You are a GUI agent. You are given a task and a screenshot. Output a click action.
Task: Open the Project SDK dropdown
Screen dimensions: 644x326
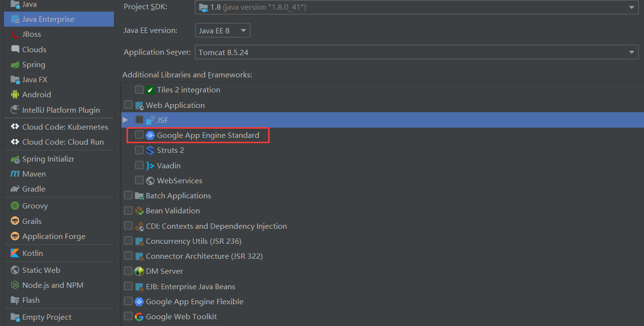pyautogui.click(x=417, y=7)
